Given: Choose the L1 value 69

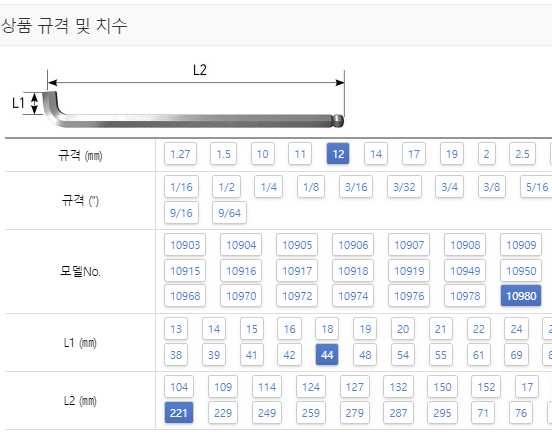Looking at the screenshot, I should pos(516,354).
